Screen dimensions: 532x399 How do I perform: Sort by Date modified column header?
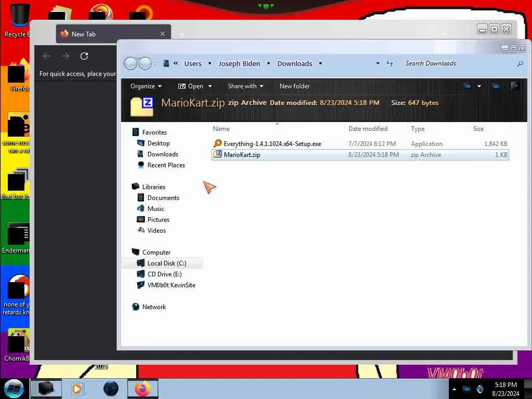click(x=368, y=129)
